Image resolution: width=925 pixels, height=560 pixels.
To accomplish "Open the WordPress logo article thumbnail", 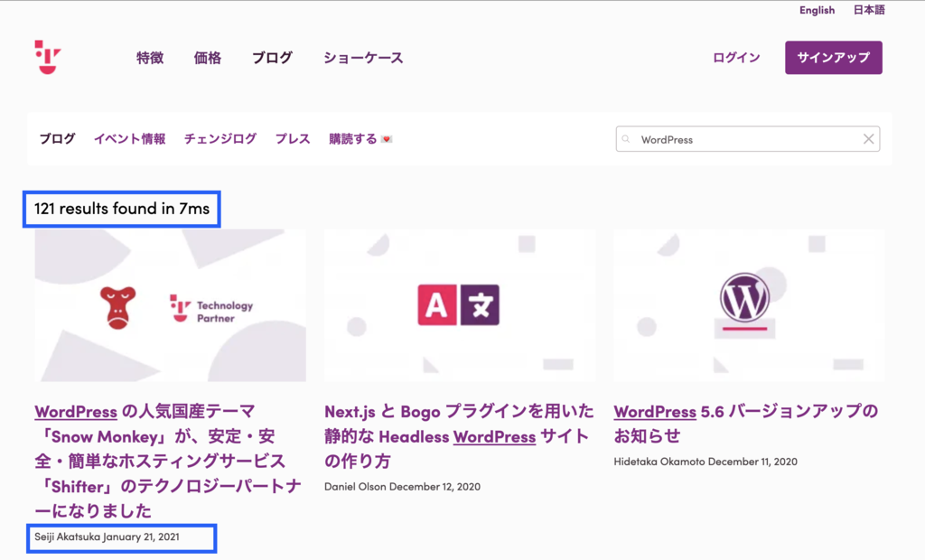I will click(749, 305).
